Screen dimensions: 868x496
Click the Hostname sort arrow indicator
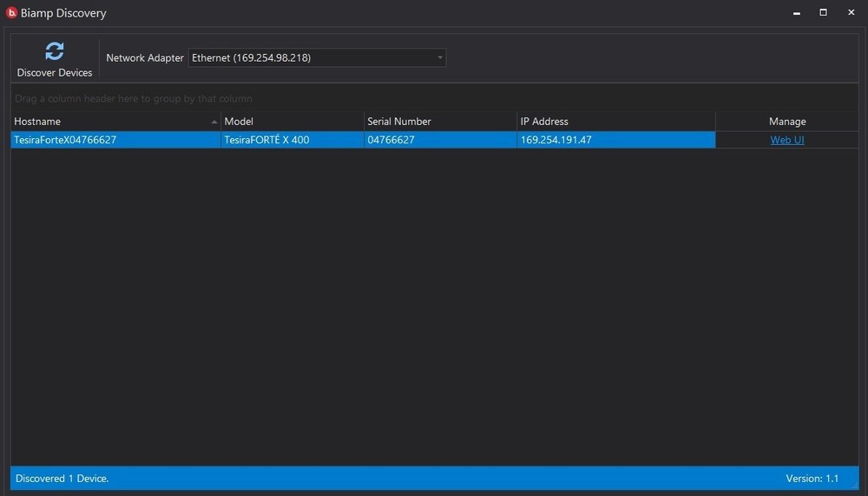coord(214,122)
